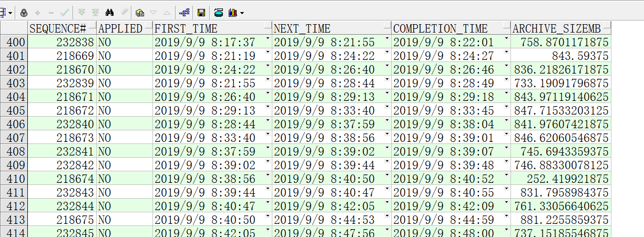Click APPLIED cell NO in row 405
Image resolution: width=644 pixels, height=237 pixels.
click(x=125, y=110)
